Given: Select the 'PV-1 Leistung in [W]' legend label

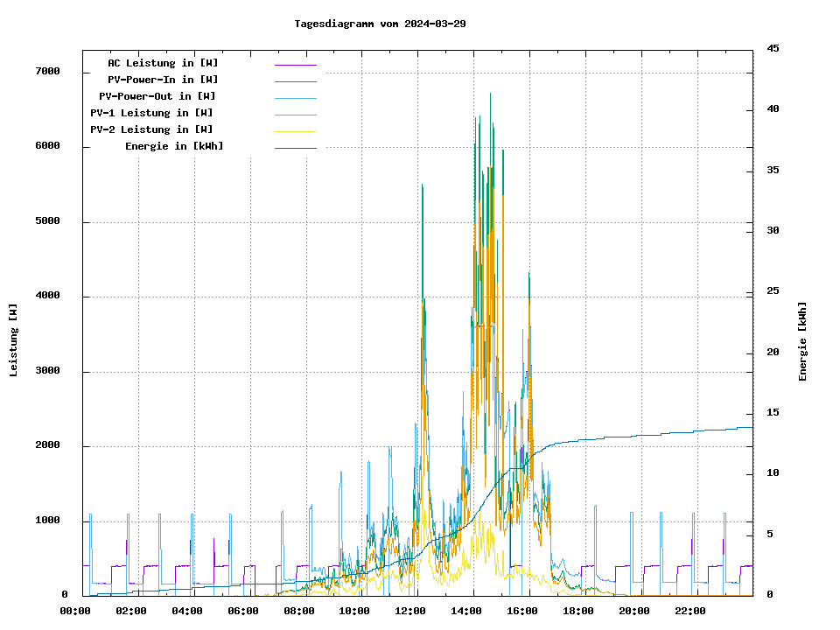Looking at the screenshot, I should pyautogui.click(x=151, y=113).
